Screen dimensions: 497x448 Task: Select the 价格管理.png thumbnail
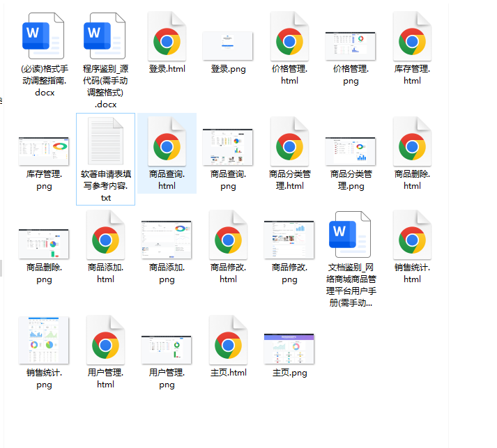[x=351, y=46]
